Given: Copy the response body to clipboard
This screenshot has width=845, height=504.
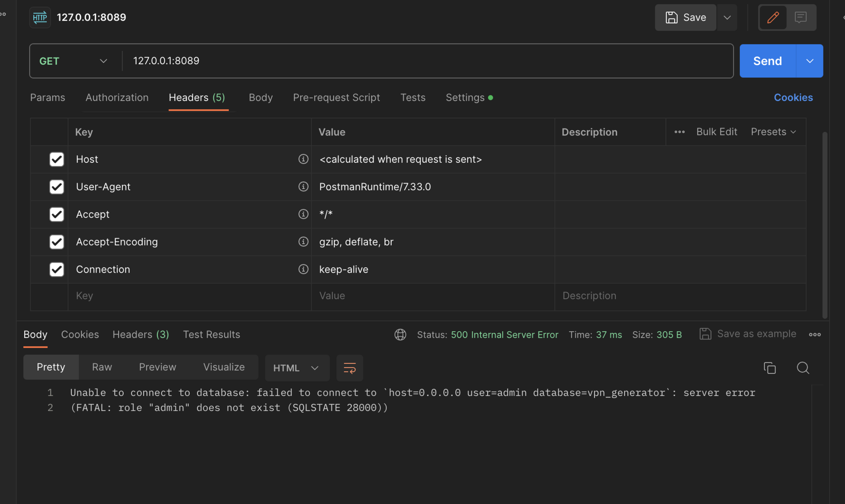Looking at the screenshot, I should pos(770,368).
